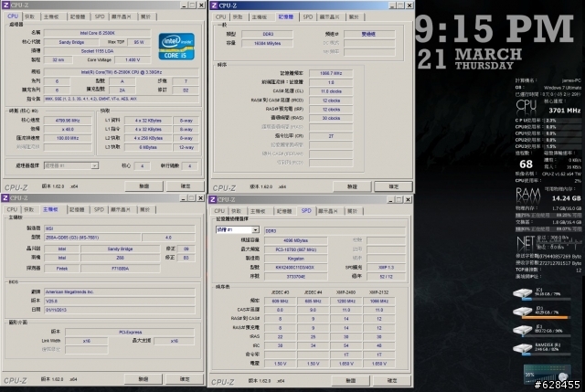Click the multiplier value 'x 48.0'
This screenshot has height=392, width=585.
coord(68,129)
